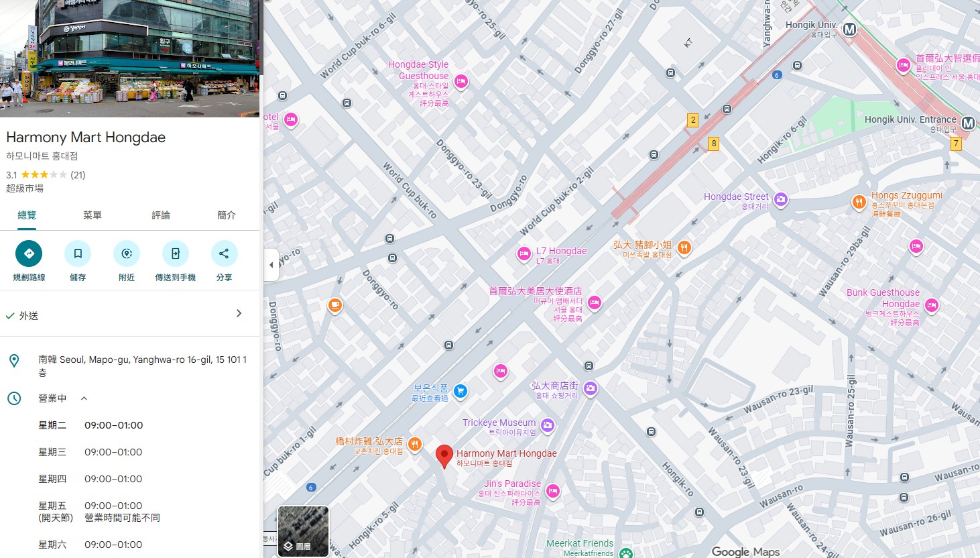Click the Jin's Paradise pink bed pin
980x558 pixels.
coord(552,492)
